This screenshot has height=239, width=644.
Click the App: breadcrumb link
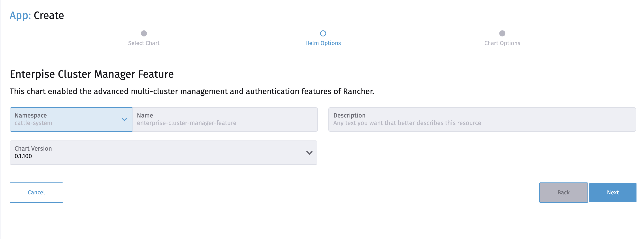(20, 15)
